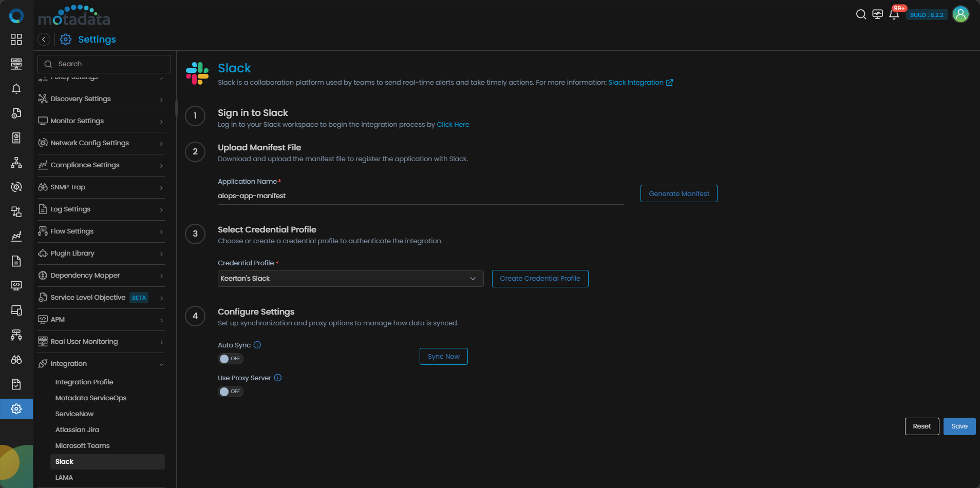Image resolution: width=980 pixels, height=488 pixels.
Task: Open the Slack Integration documentation link
Action: [636, 83]
